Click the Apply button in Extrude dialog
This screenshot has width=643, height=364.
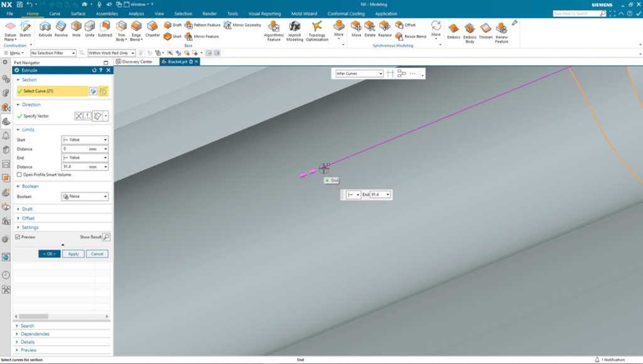tap(73, 254)
